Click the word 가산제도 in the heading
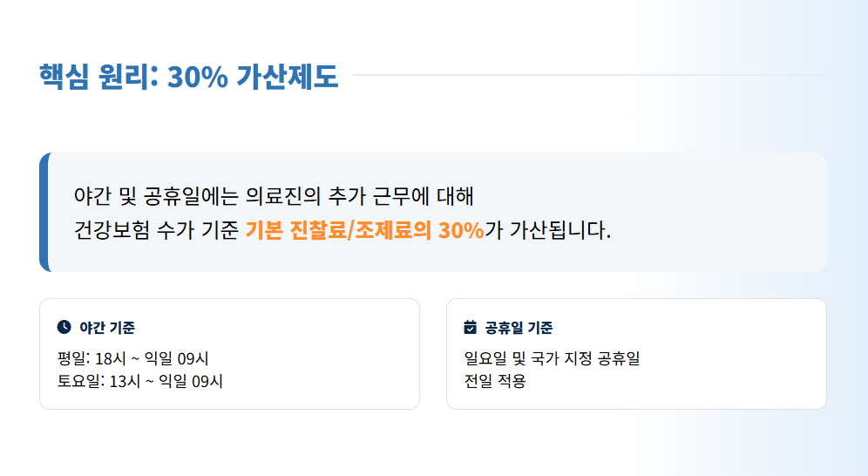The height and width of the screenshot is (476, 868). click(x=287, y=77)
